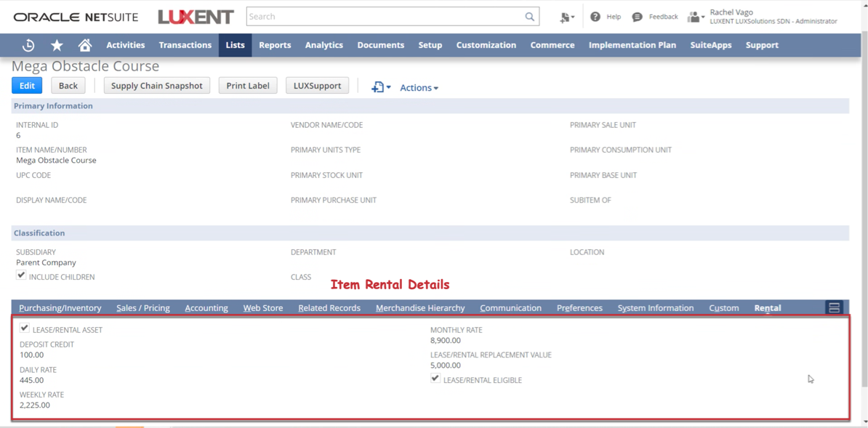Open the user role switcher dropdown

tap(696, 17)
